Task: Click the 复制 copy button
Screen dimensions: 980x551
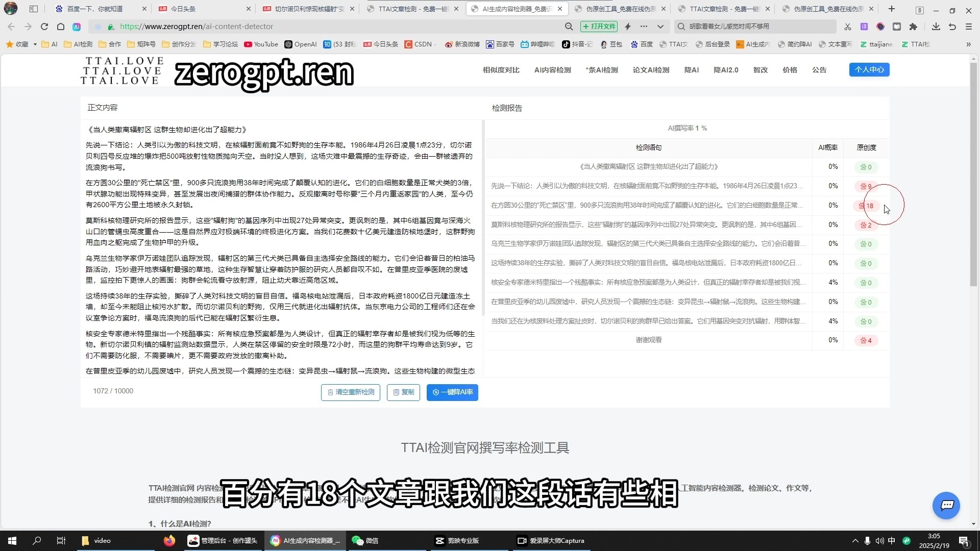Action: 403,392
